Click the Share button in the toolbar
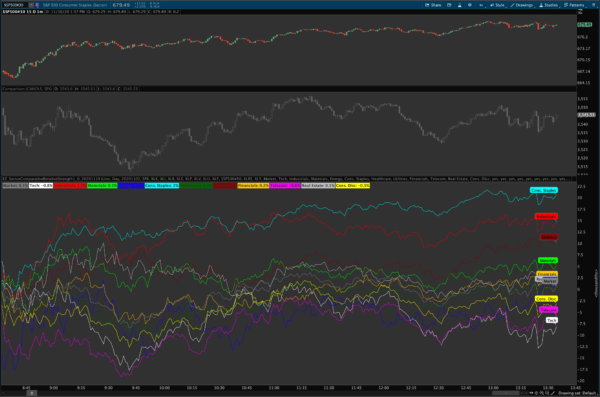This screenshot has width=600, height=397. pos(433,5)
